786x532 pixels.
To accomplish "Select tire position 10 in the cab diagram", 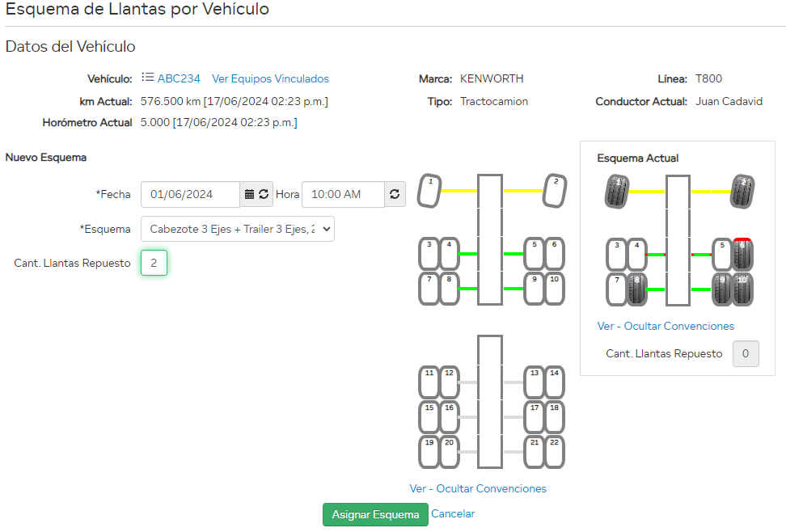I will (x=555, y=288).
